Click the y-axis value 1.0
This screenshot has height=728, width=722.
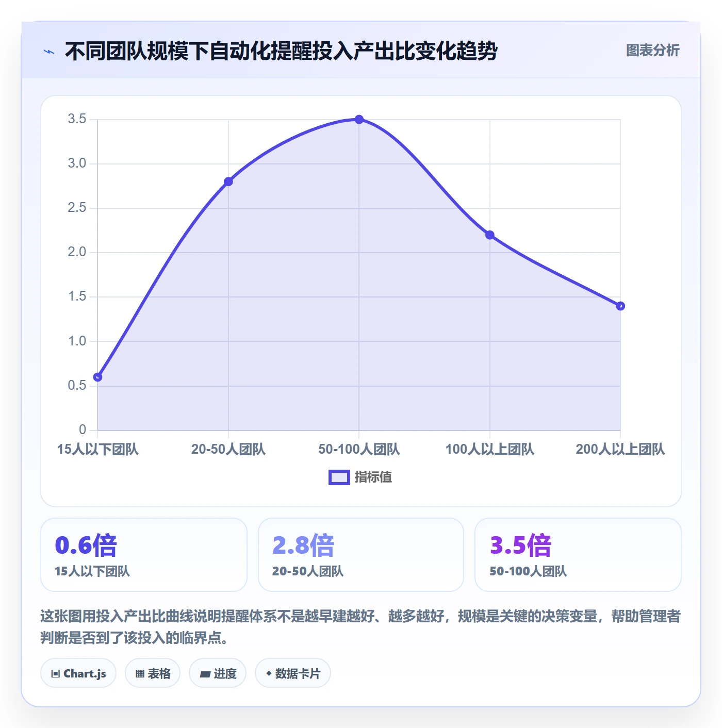[x=77, y=341]
